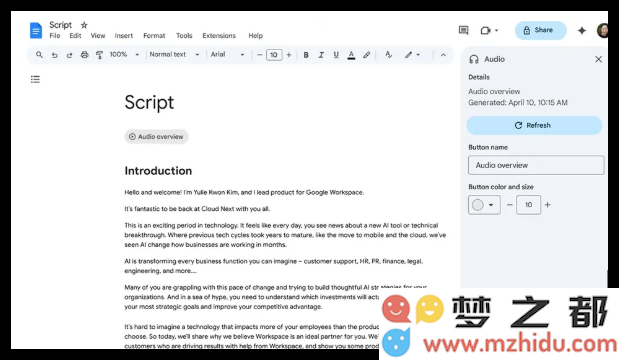
Task: Open the Normal text style dropdown
Action: (x=174, y=54)
